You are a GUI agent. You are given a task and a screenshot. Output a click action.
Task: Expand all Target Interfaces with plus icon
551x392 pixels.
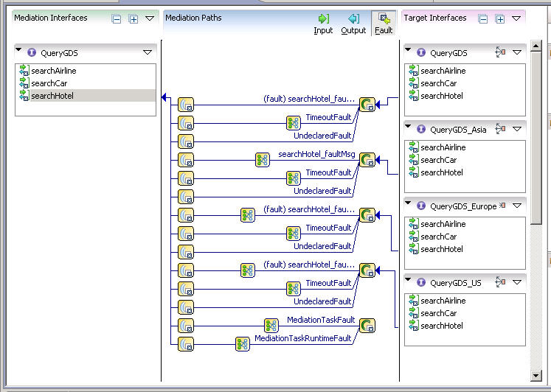point(499,19)
